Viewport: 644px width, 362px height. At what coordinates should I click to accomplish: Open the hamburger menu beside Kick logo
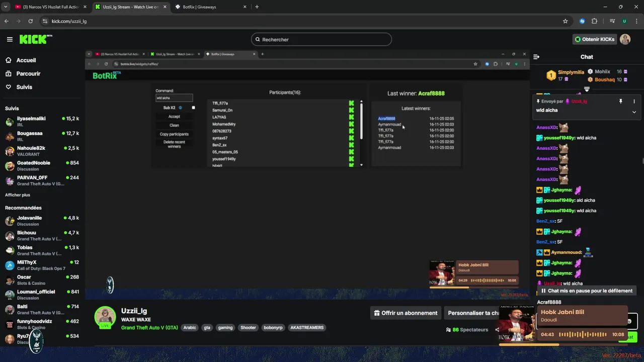coord(10,39)
